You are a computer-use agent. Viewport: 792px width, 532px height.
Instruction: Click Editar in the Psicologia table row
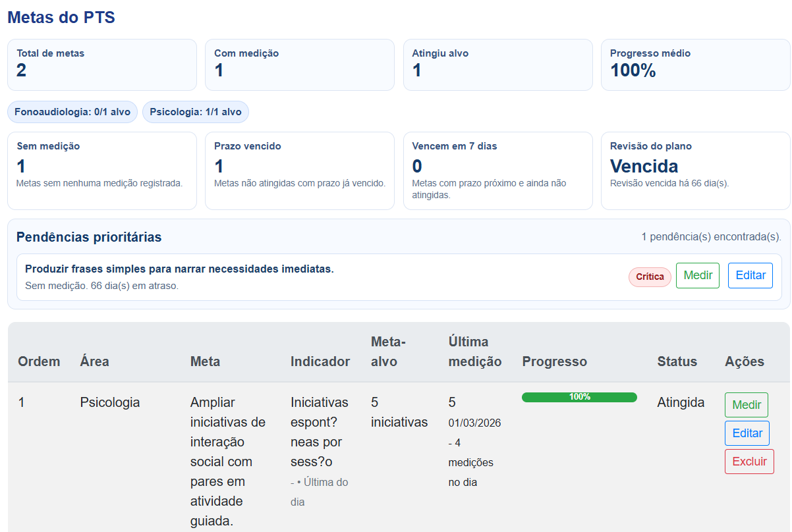pyautogui.click(x=747, y=433)
